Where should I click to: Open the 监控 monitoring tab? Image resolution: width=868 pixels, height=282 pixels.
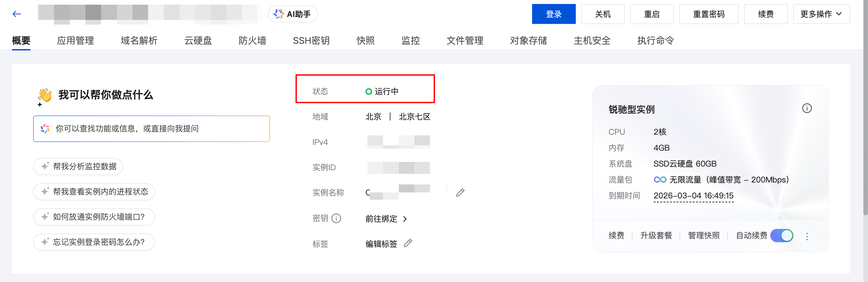click(x=410, y=40)
